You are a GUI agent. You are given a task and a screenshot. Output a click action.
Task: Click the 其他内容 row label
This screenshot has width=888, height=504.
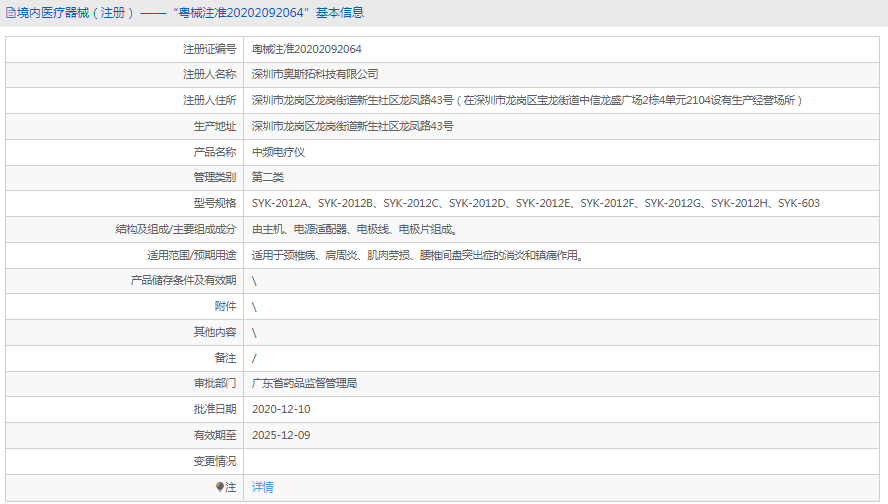coord(215,332)
